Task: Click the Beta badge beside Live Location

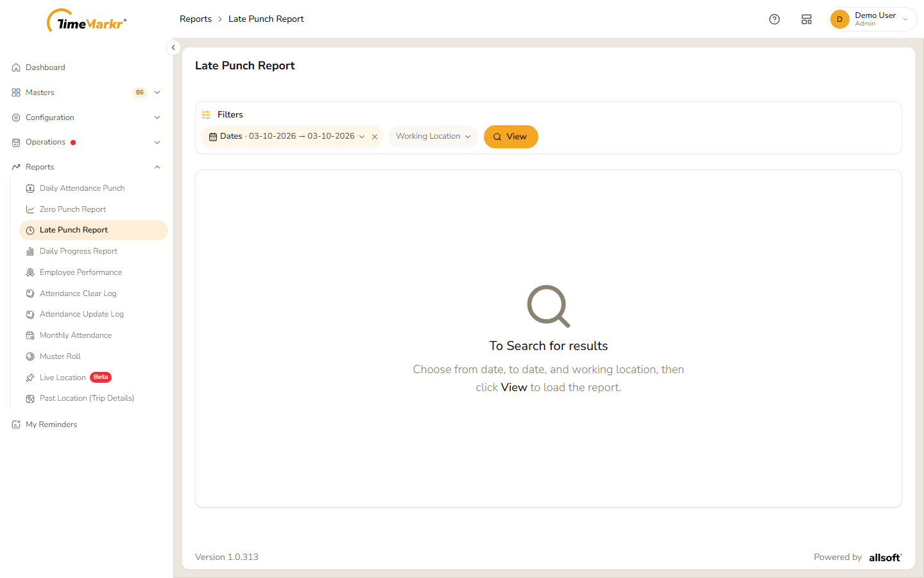Action: click(x=101, y=377)
